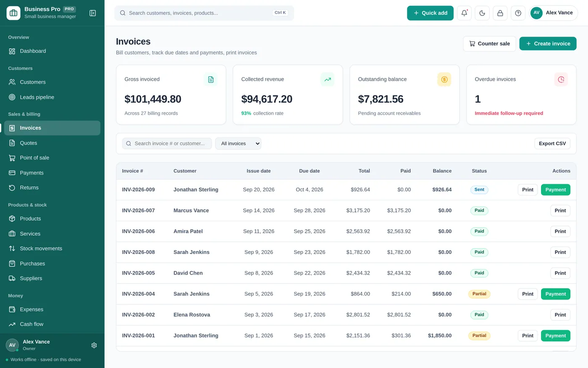Click the Overdue invoices clock icon

561,79
